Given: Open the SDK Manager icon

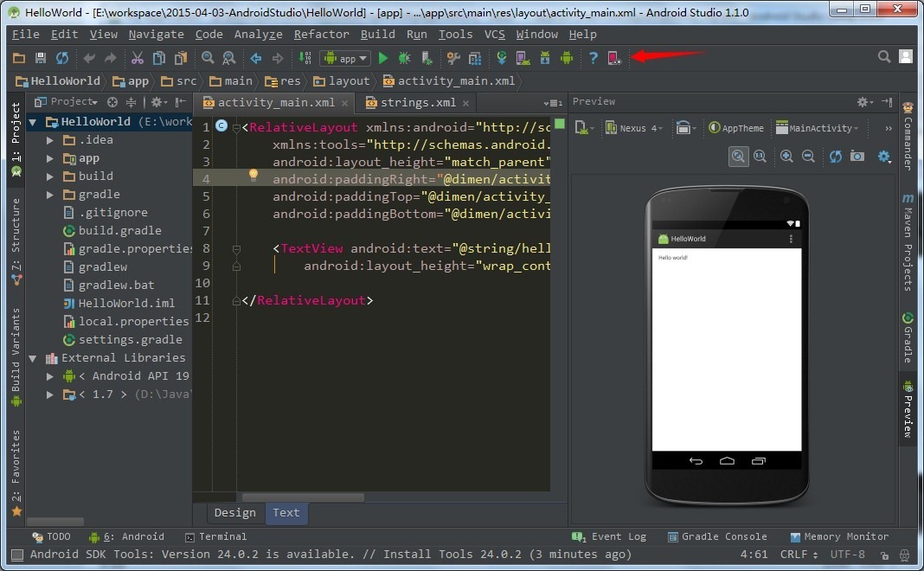Looking at the screenshot, I should pyautogui.click(x=544, y=58).
